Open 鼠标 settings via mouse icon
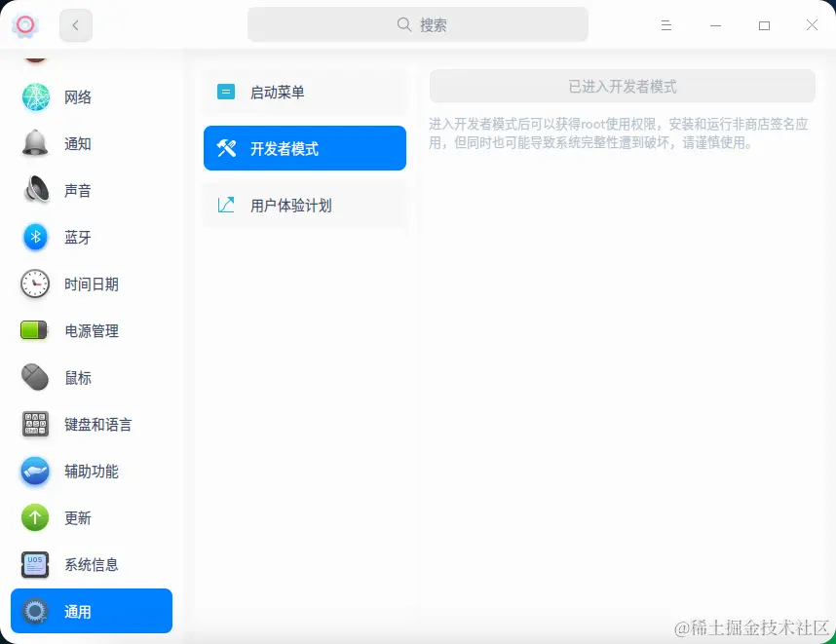Screen dimensions: 836x644 point(34,377)
